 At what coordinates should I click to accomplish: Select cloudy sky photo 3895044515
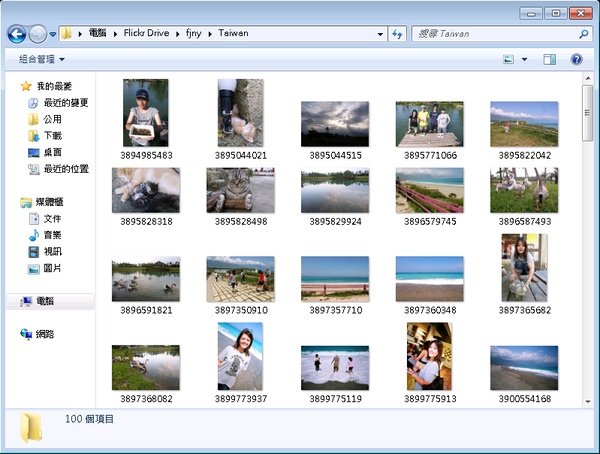point(335,124)
